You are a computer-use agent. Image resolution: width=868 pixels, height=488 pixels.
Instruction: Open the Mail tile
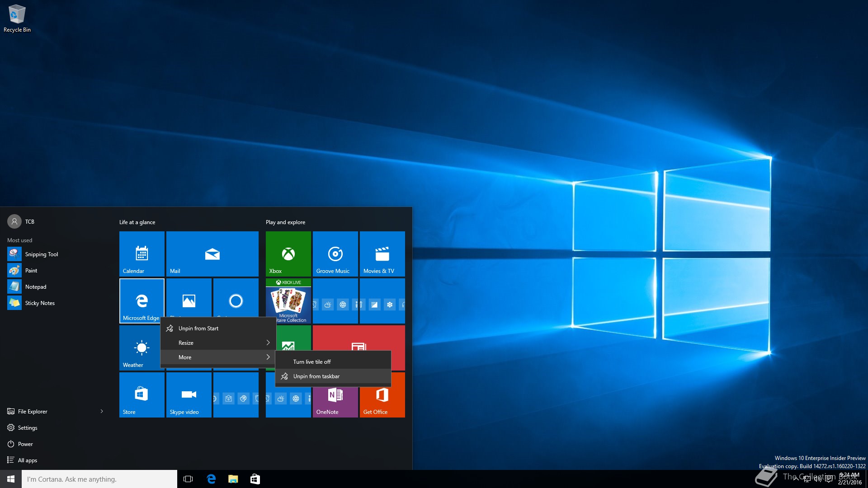[x=212, y=253]
